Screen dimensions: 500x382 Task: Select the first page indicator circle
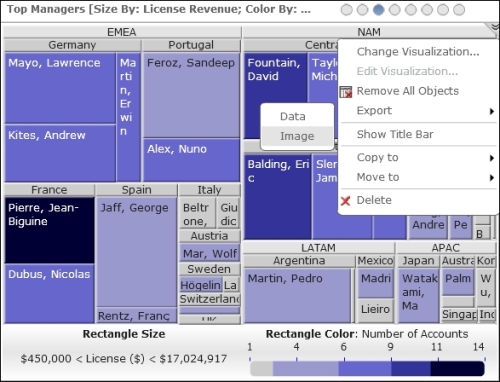(x=347, y=10)
